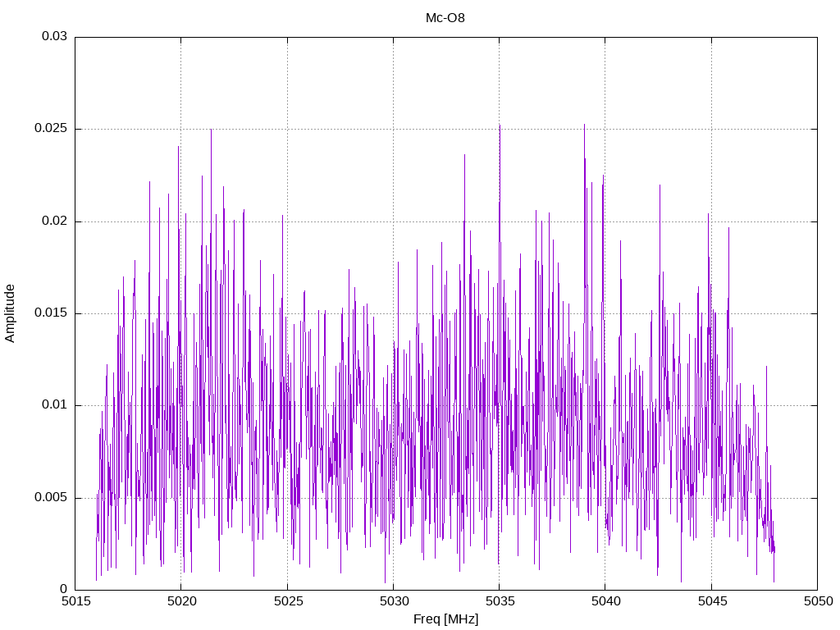This screenshot has height=630, width=840.
Task: Click the 5050 x-axis tick label
Action: click(818, 601)
